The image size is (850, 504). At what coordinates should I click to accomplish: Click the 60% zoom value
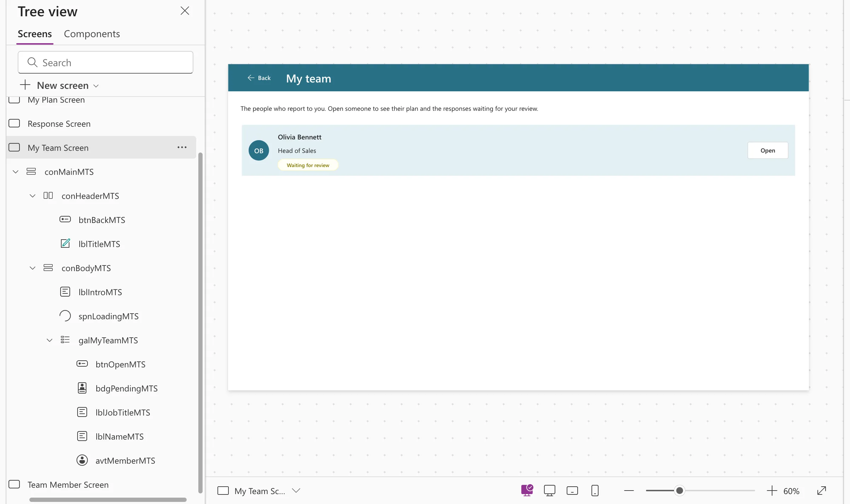tap(791, 491)
